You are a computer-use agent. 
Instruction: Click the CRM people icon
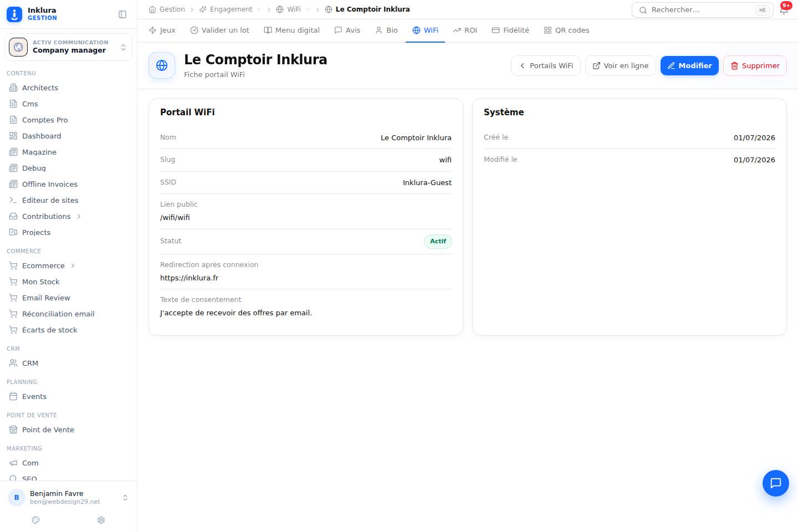13,363
